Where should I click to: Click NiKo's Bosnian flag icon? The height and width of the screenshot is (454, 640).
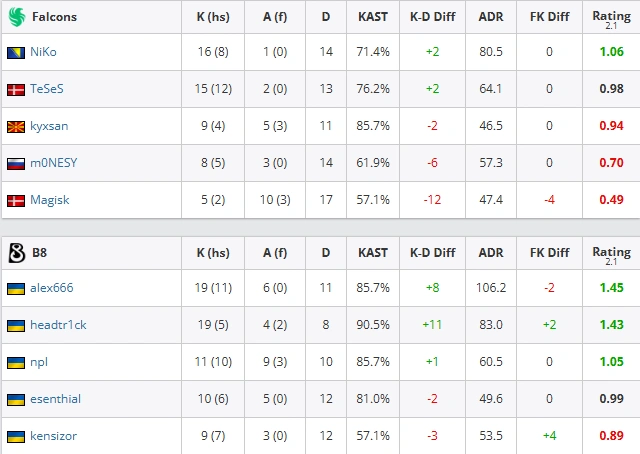click(x=16, y=53)
